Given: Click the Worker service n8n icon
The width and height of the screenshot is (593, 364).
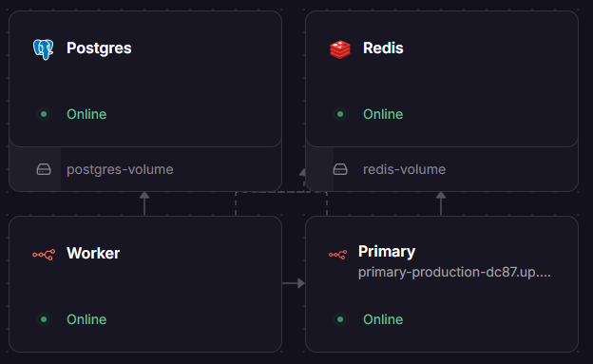Looking at the screenshot, I should pos(44,255).
